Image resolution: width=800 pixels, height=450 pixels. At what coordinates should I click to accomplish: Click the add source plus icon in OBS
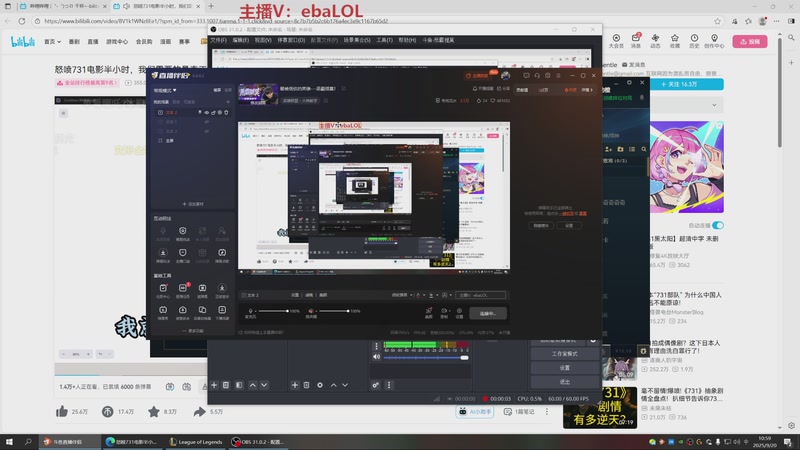click(x=295, y=385)
